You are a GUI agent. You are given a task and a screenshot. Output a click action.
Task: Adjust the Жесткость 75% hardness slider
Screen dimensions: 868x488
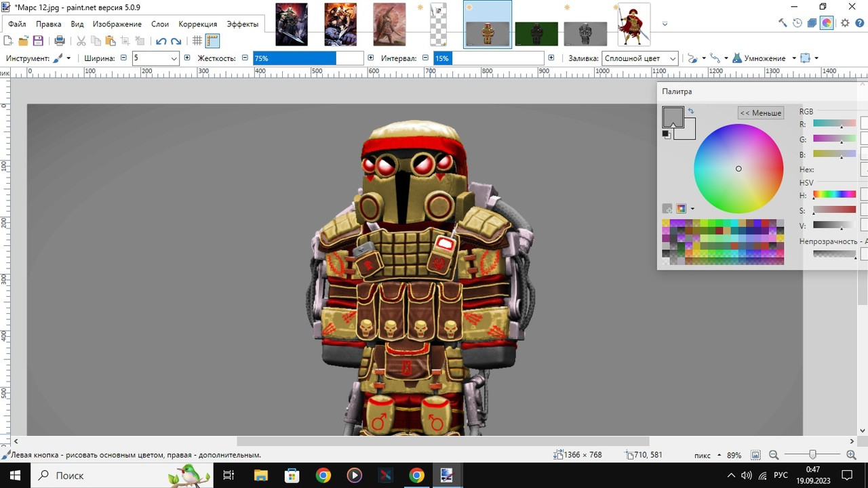(x=309, y=58)
